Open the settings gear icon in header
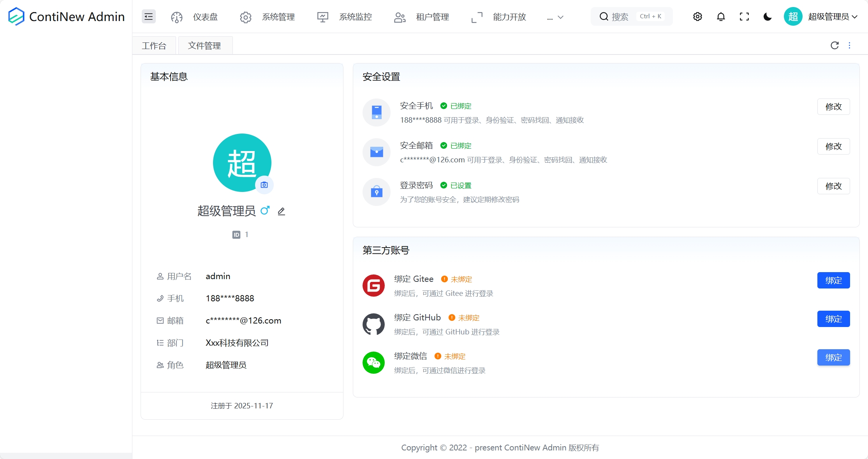 point(697,17)
